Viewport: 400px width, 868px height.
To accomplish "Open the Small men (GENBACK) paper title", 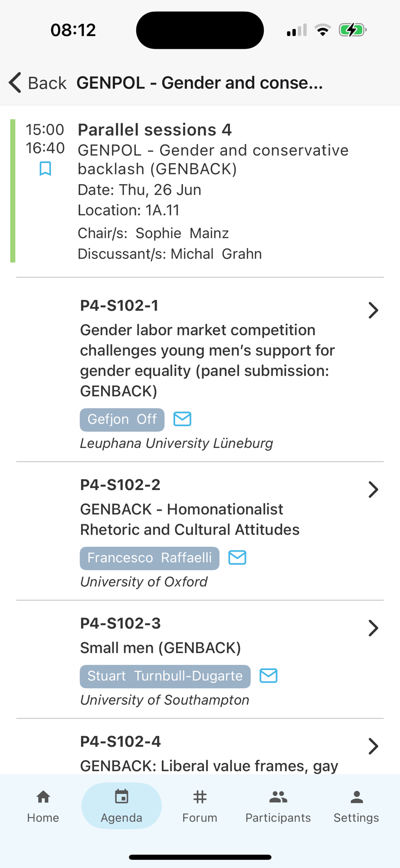I will pos(160,648).
